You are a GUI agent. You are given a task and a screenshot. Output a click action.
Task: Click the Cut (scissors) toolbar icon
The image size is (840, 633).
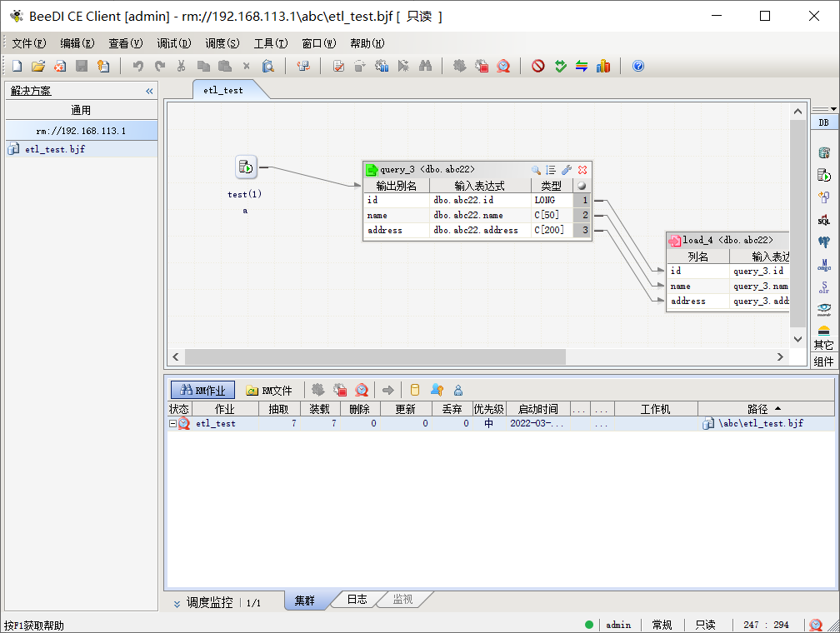(x=181, y=66)
